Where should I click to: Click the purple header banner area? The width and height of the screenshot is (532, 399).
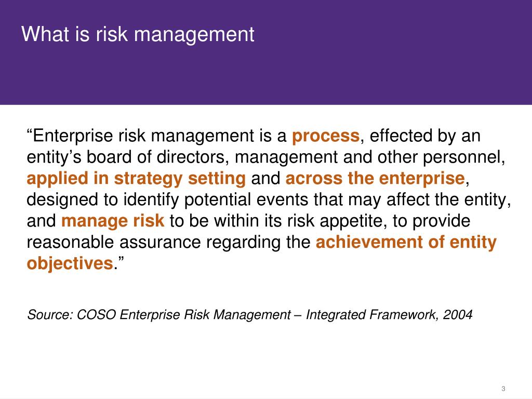pyautogui.click(x=266, y=52)
